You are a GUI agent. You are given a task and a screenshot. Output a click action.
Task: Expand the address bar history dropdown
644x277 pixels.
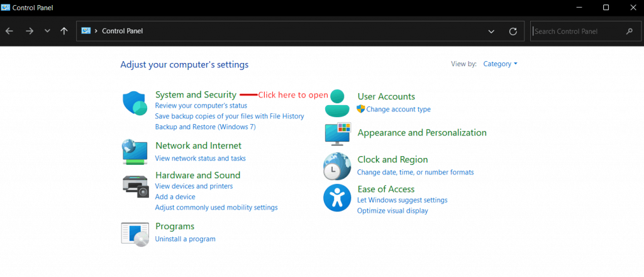491,31
